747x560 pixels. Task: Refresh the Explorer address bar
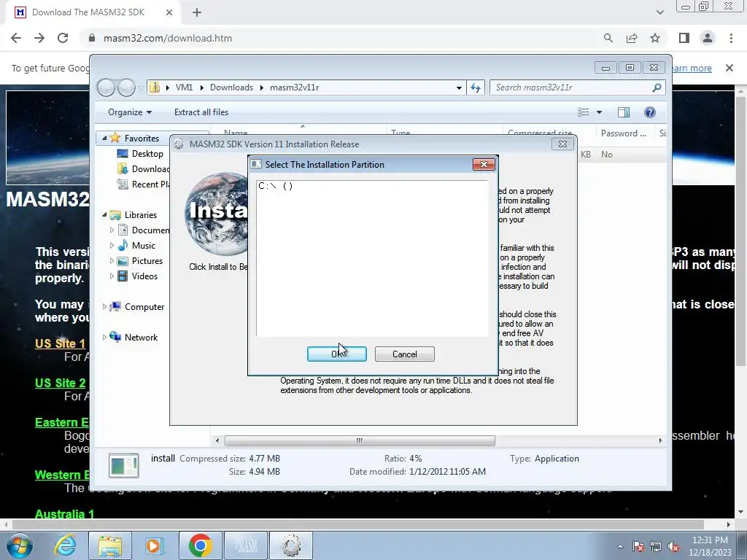(476, 87)
